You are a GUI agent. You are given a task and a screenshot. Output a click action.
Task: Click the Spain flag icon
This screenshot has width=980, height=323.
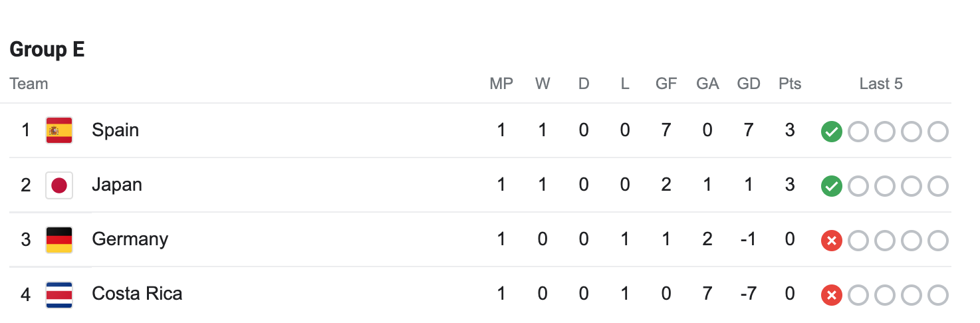[x=59, y=130]
